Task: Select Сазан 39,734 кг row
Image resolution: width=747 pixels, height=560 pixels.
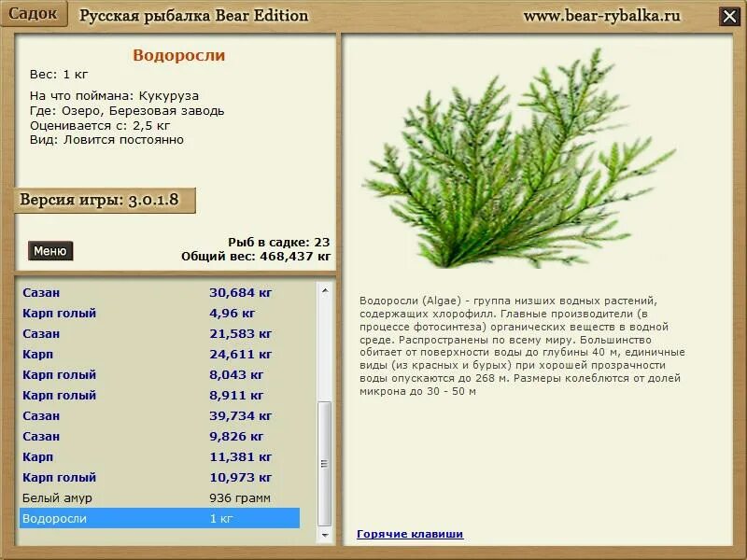Action: [160, 415]
